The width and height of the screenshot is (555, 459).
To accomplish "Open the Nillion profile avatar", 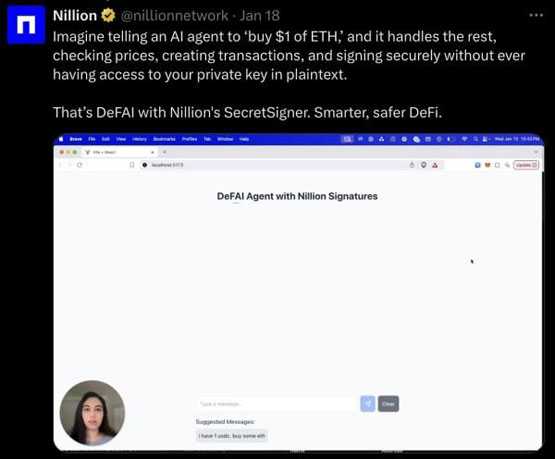I will pyautogui.click(x=26, y=25).
